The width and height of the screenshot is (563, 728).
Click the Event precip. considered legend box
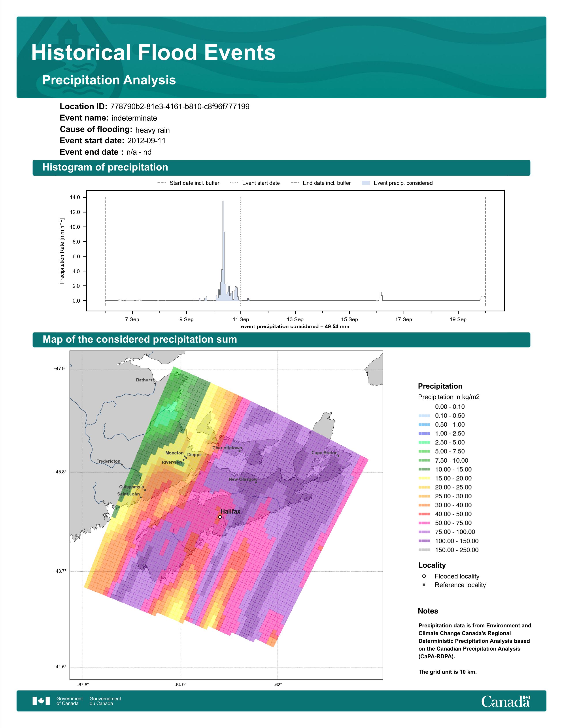[366, 183]
